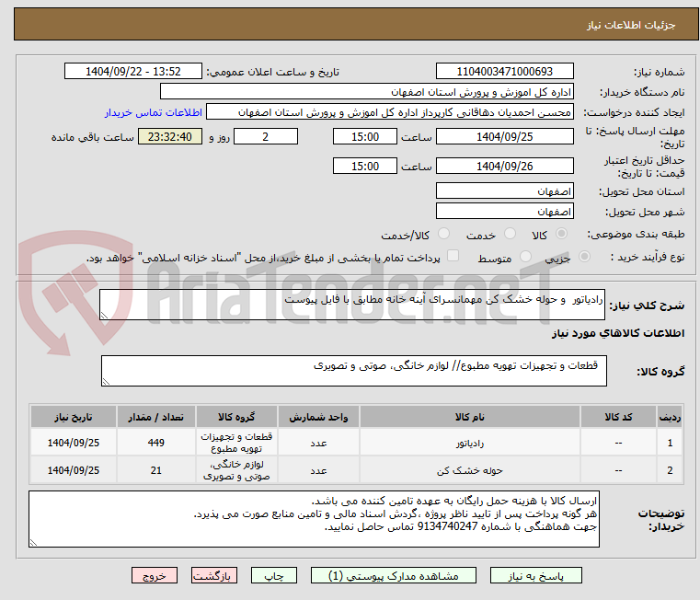Select the کالا/خدمت radio button

click(x=443, y=234)
